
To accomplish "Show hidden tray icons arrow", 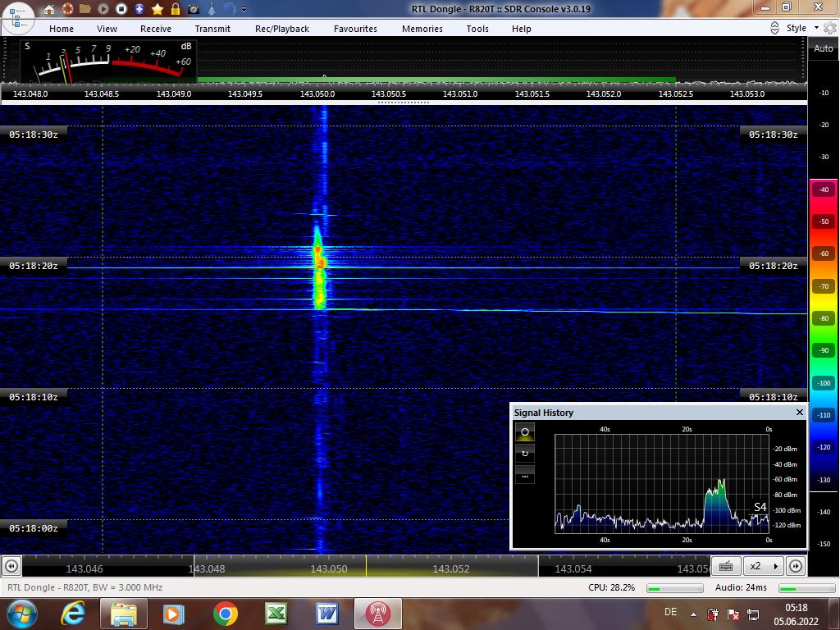I will [x=693, y=614].
